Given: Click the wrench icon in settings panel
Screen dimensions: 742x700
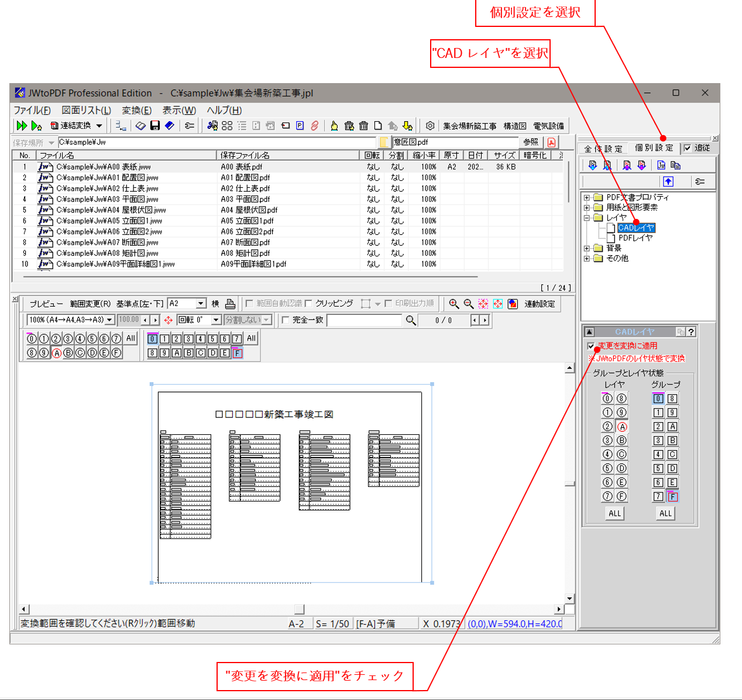Looking at the screenshot, I should 700,181.
